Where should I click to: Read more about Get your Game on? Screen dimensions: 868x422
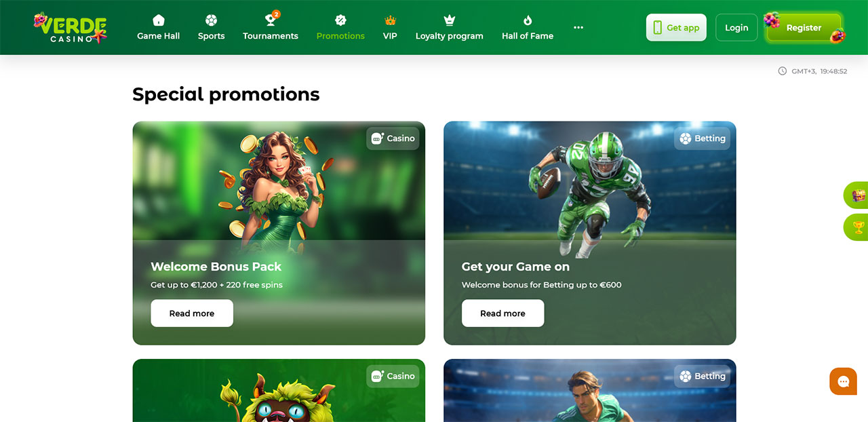(502, 313)
